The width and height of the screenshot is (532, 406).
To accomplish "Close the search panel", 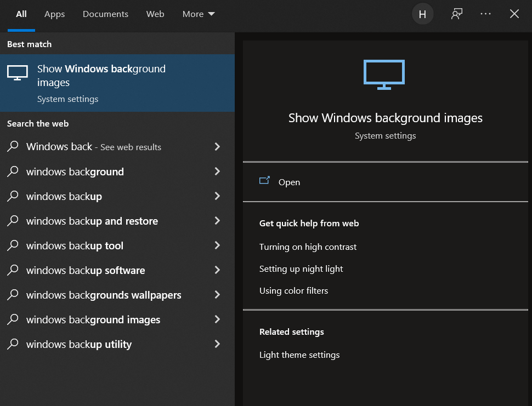I will pyautogui.click(x=514, y=14).
